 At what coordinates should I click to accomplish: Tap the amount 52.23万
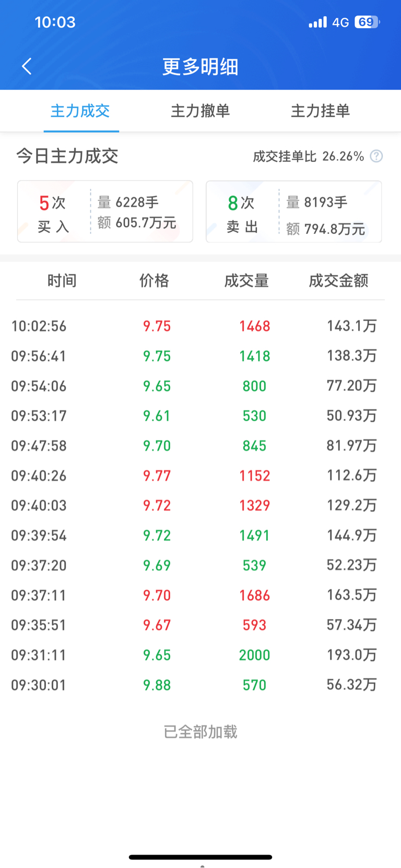pyautogui.click(x=352, y=565)
